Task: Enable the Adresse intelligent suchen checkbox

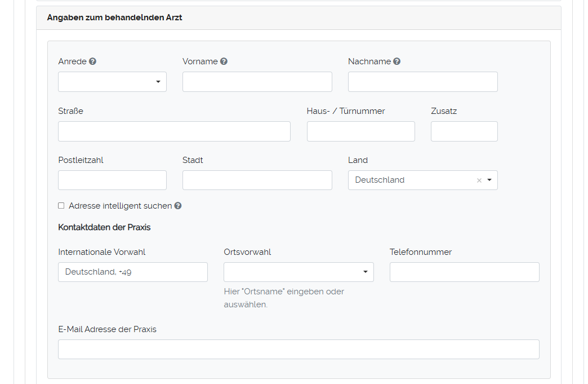Action: [x=61, y=206]
